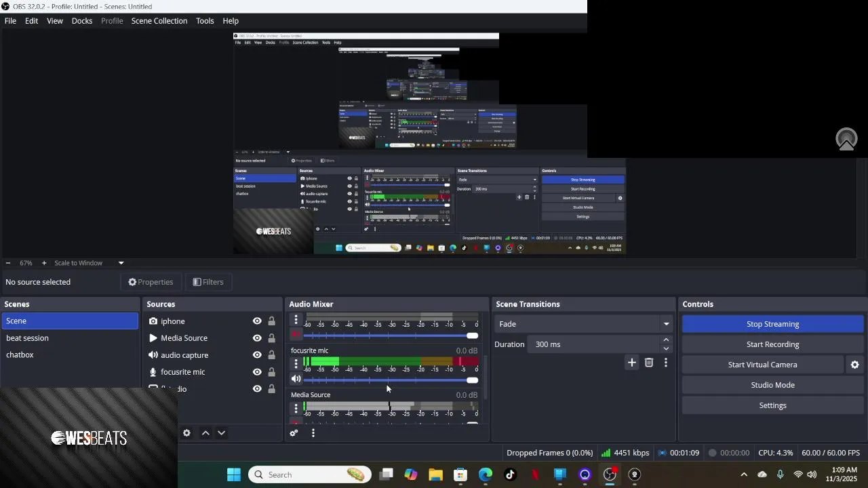Hide the Media Source with eye icon
The image size is (868, 488).
tap(257, 338)
